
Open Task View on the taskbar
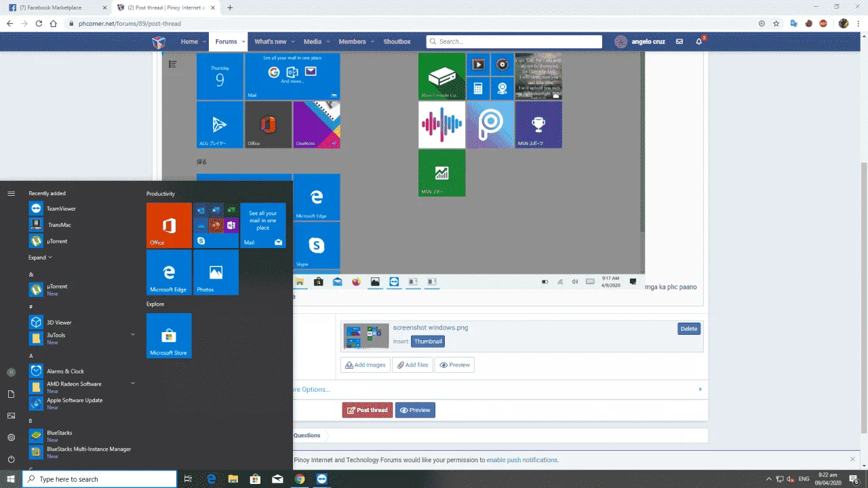[189, 479]
